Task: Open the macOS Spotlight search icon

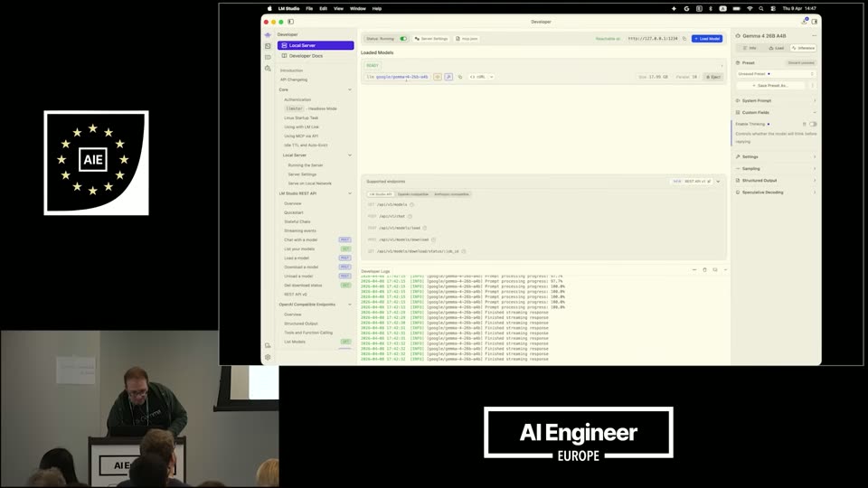Action: 761,9
